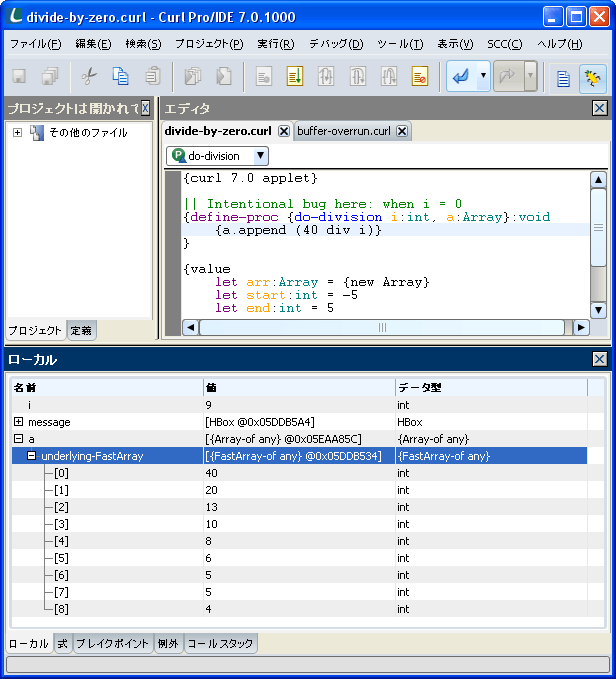Click the value 9 of variable i
The width and height of the screenshot is (616, 679).
(x=209, y=405)
